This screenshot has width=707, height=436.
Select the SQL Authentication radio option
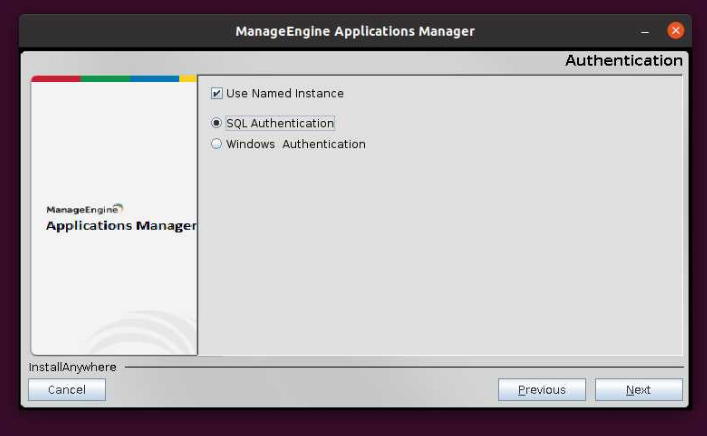217,123
